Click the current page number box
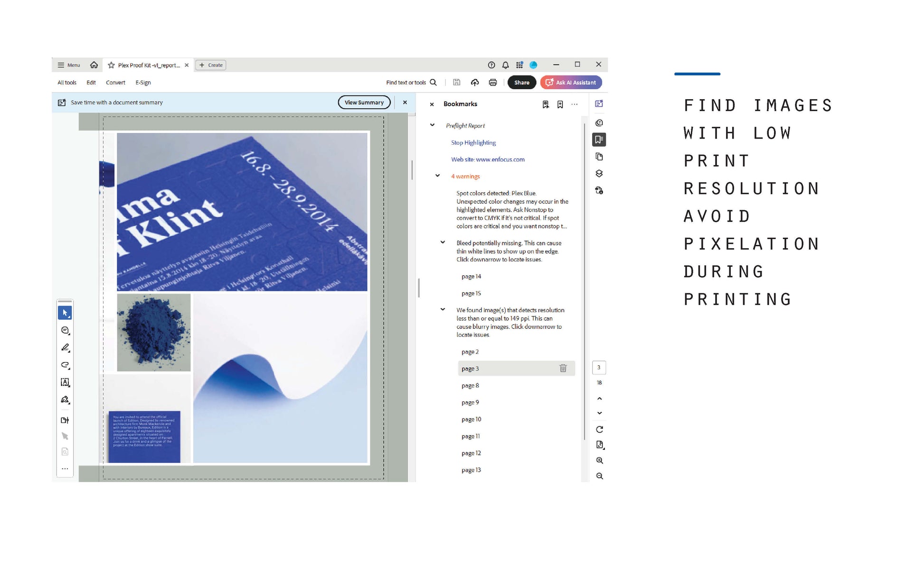Screen dimensions: 924x577 pyautogui.click(x=599, y=368)
